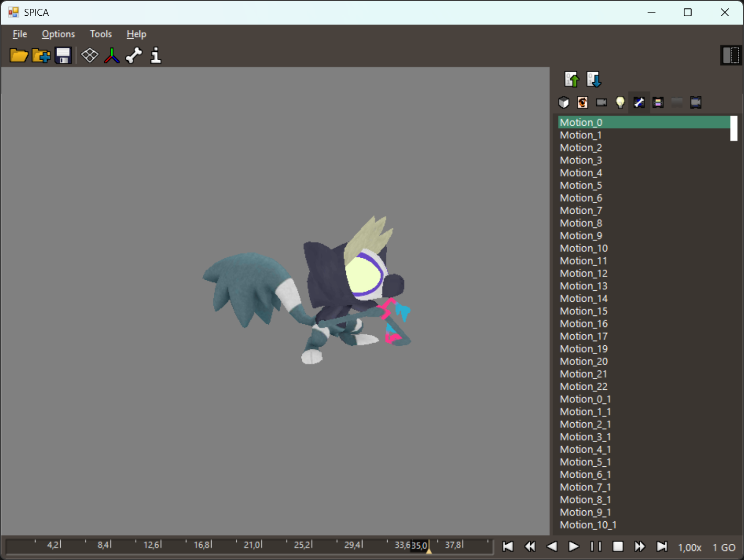
Task: Stop the animation playback
Action: pos(618,546)
